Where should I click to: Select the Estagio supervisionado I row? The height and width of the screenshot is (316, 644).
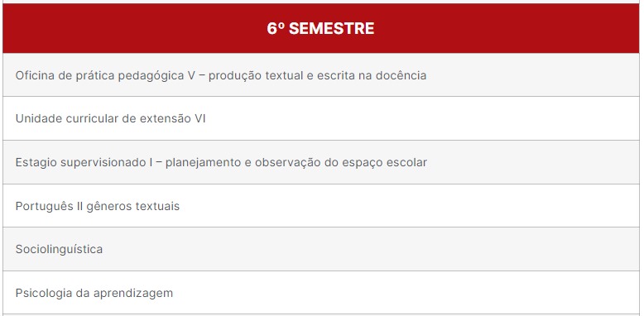[x=321, y=162]
